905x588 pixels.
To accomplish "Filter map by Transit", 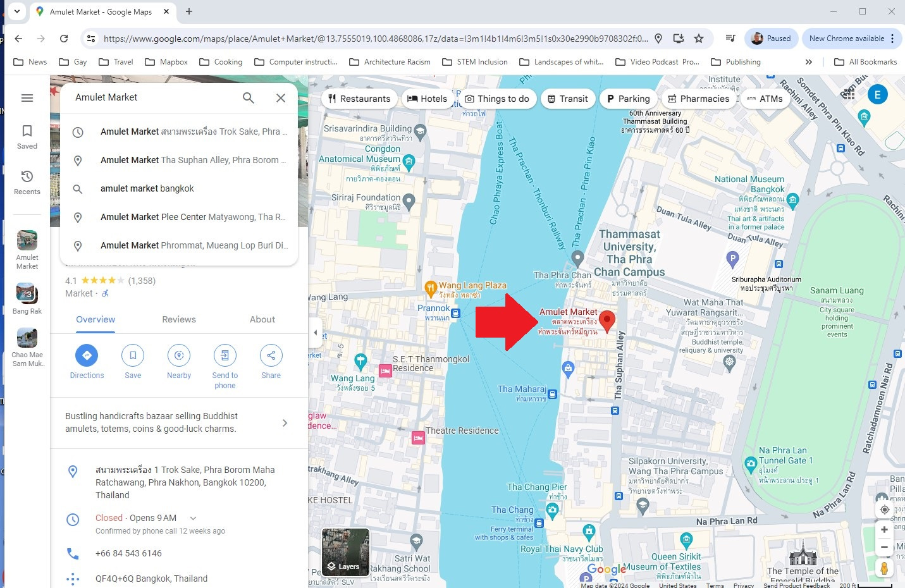I will click(568, 99).
